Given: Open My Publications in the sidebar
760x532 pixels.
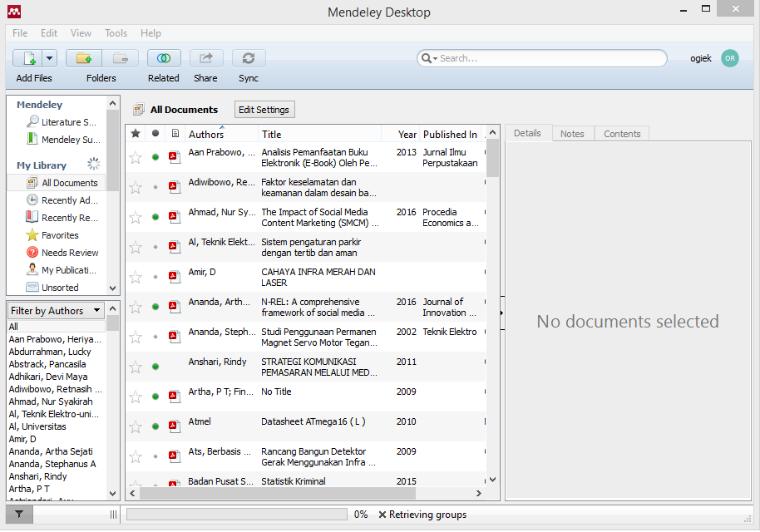Looking at the screenshot, I should (x=63, y=270).
